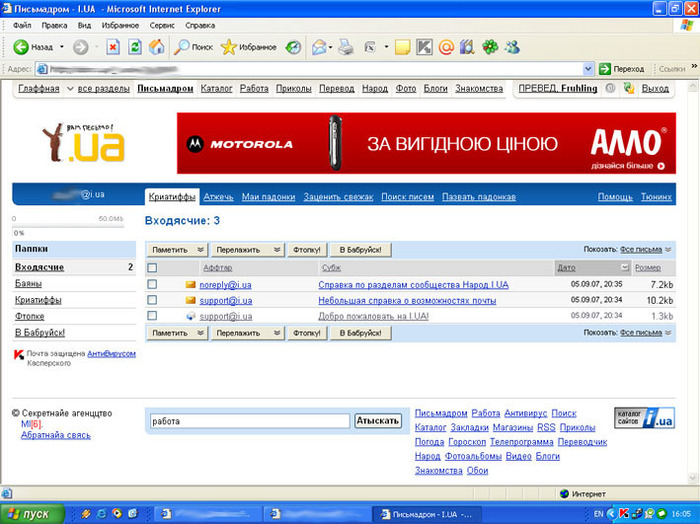Image resolution: width=700 pixels, height=524 pixels.
Task: Click the Kaspersky tray icon in taskbar
Action: (624, 514)
